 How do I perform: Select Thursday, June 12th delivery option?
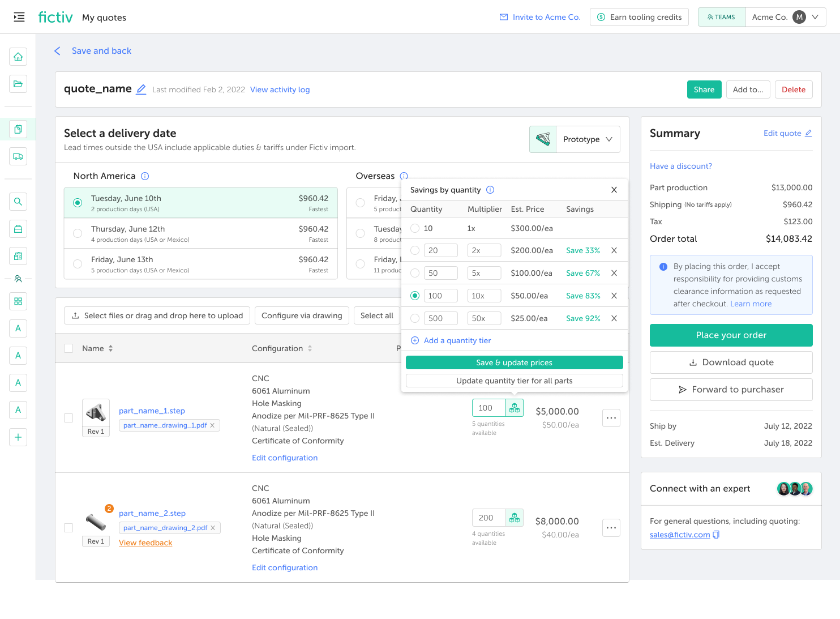pos(201,233)
